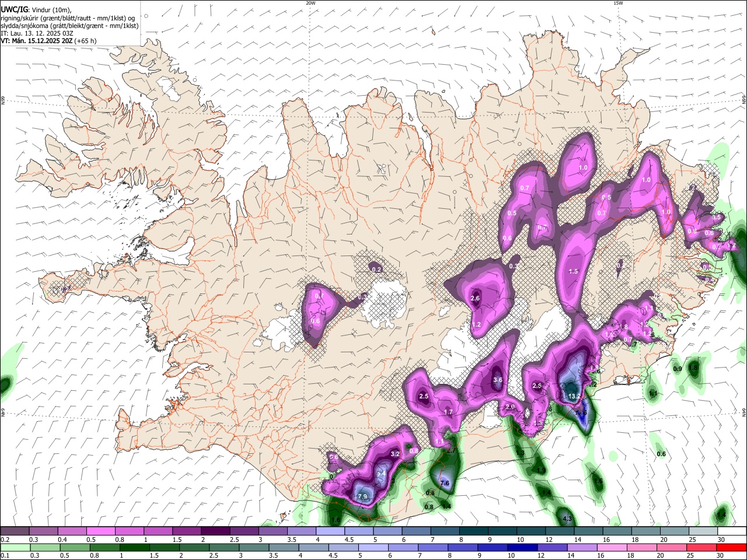Click the dark blue 10 legend swatch
Image resolution: width=747 pixels, height=560 pixels.
click(521, 547)
